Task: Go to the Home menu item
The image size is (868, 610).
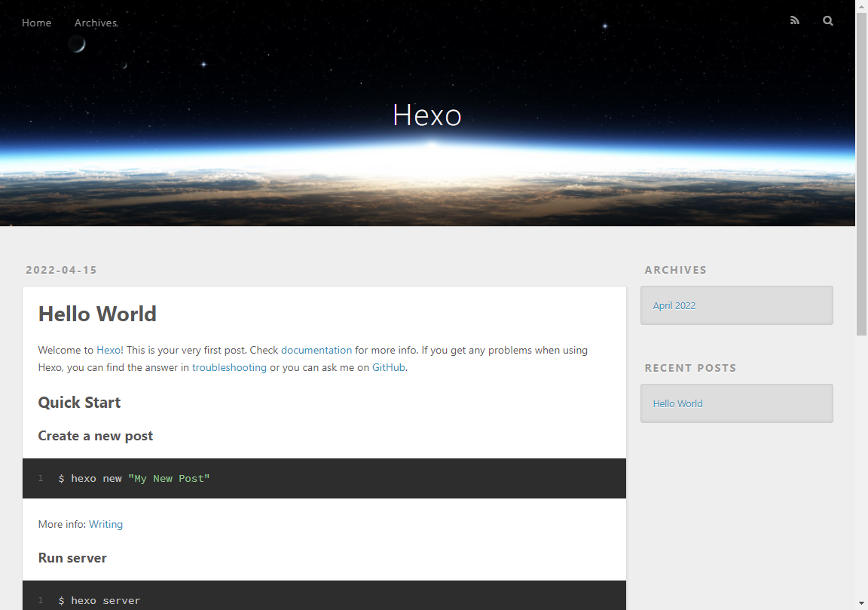Action: pyautogui.click(x=36, y=23)
